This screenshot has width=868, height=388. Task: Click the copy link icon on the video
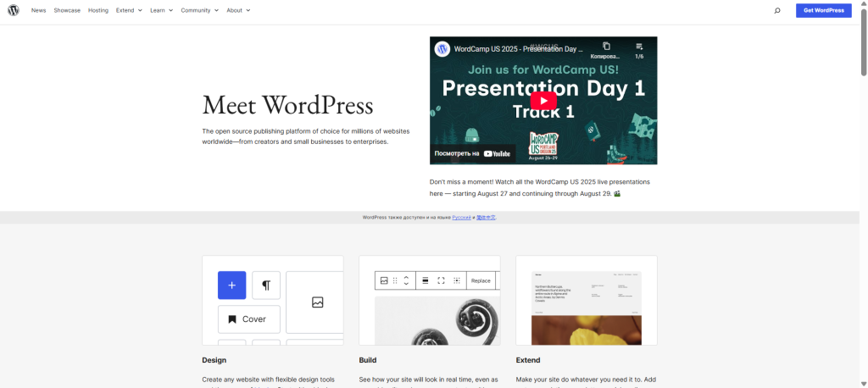pos(606,47)
